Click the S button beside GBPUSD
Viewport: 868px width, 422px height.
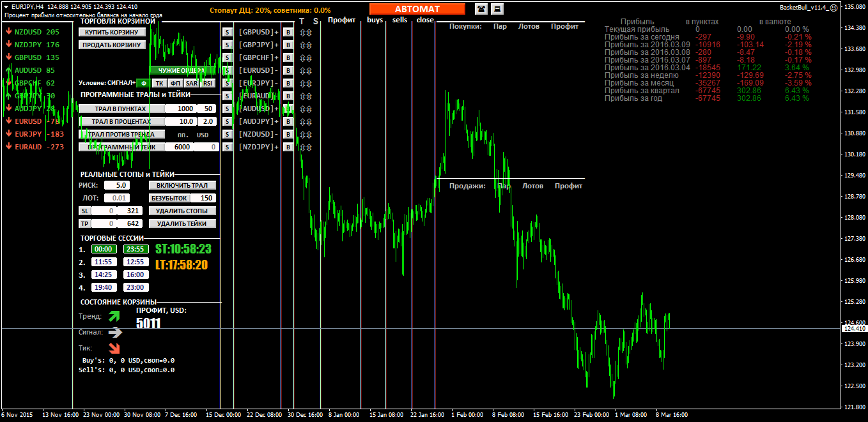click(227, 32)
